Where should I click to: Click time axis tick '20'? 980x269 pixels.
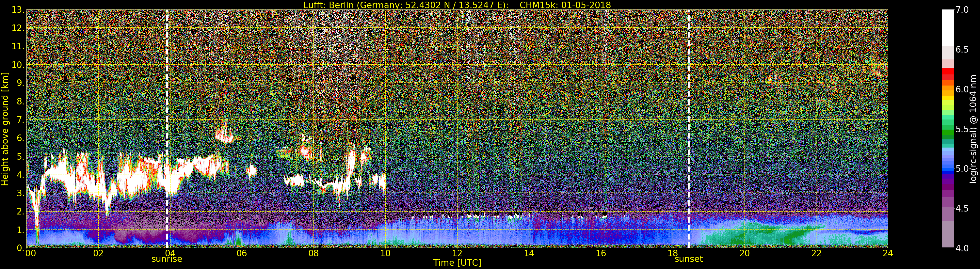(x=744, y=253)
